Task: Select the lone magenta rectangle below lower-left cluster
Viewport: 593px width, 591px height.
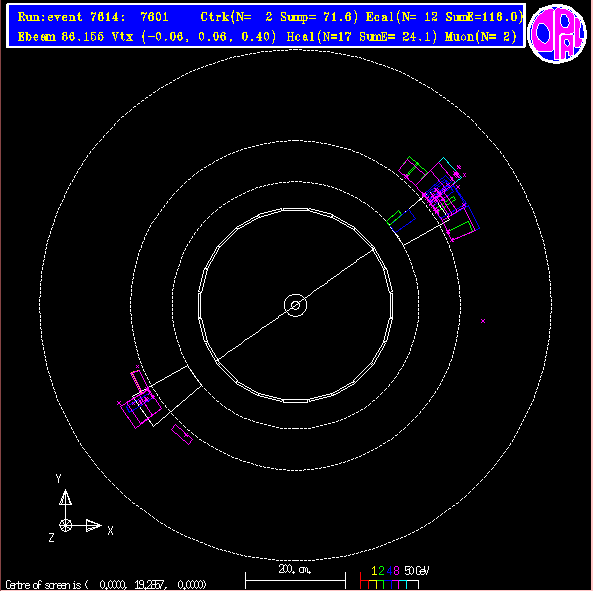Action: (x=182, y=434)
